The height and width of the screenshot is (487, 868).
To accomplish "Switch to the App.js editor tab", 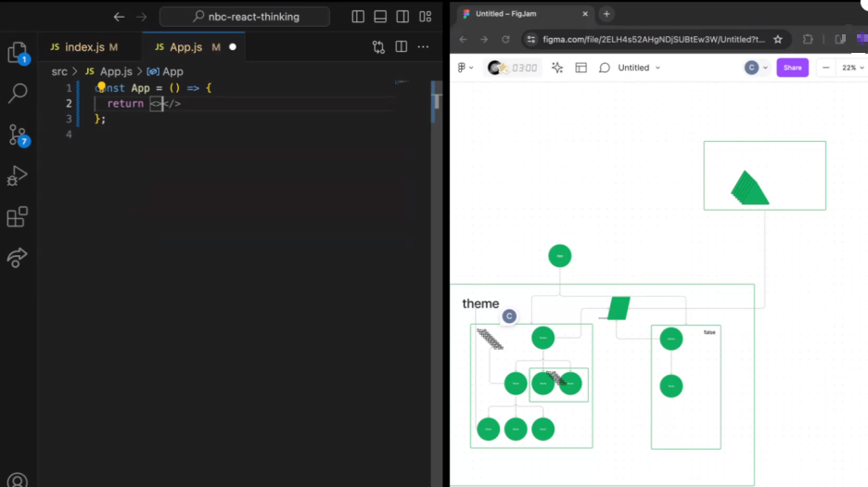I will (188, 47).
